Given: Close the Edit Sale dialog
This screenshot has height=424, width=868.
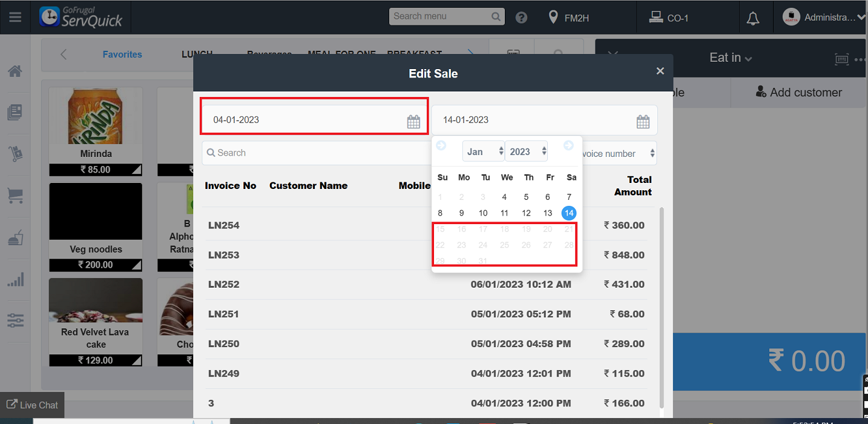Looking at the screenshot, I should [x=660, y=71].
